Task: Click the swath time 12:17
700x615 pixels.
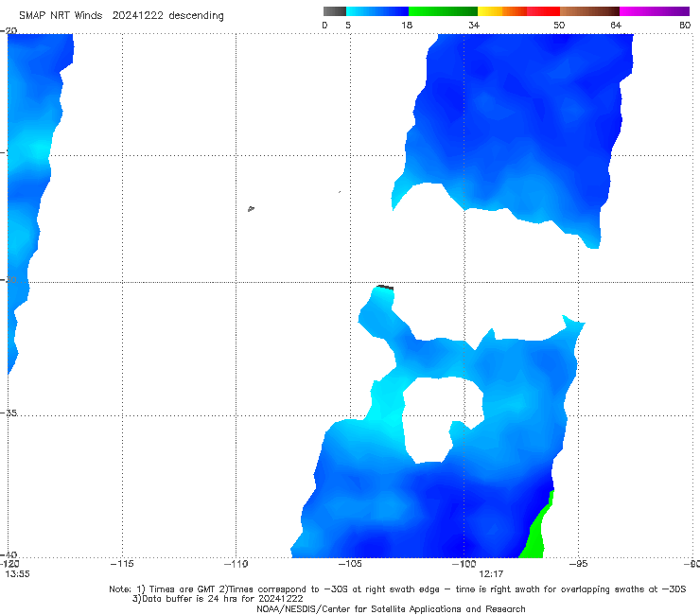Action: 491,574
